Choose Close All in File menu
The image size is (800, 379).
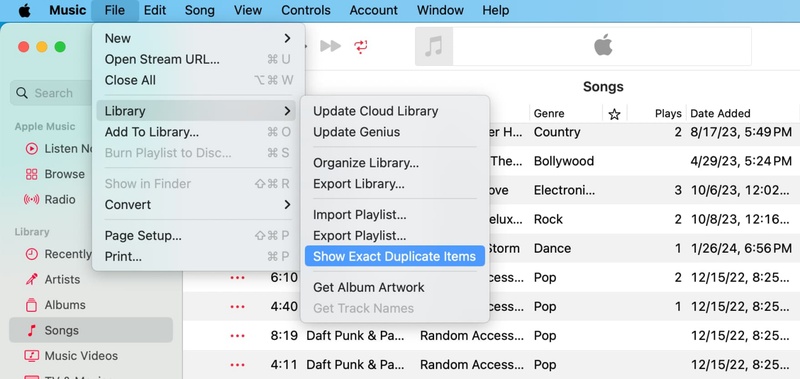click(x=198, y=80)
